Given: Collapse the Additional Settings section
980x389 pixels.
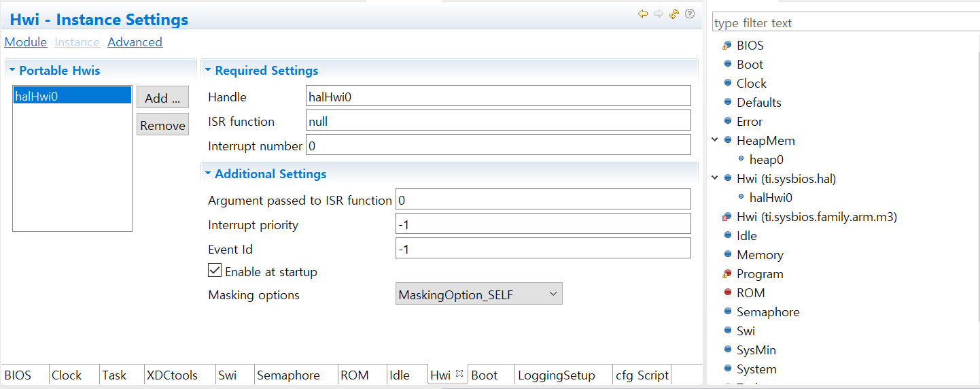Looking at the screenshot, I should 207,174.
